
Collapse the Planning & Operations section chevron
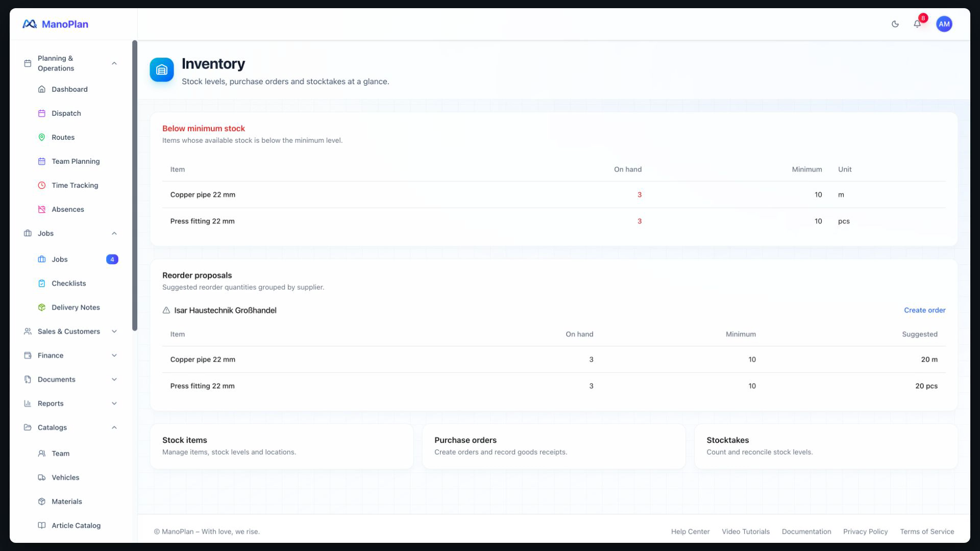click(114, 63)
